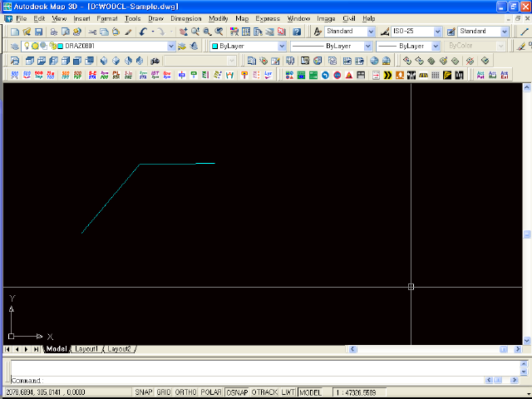
Task: Toggle ORTHO mode in status bar
Action: point(185,392)
